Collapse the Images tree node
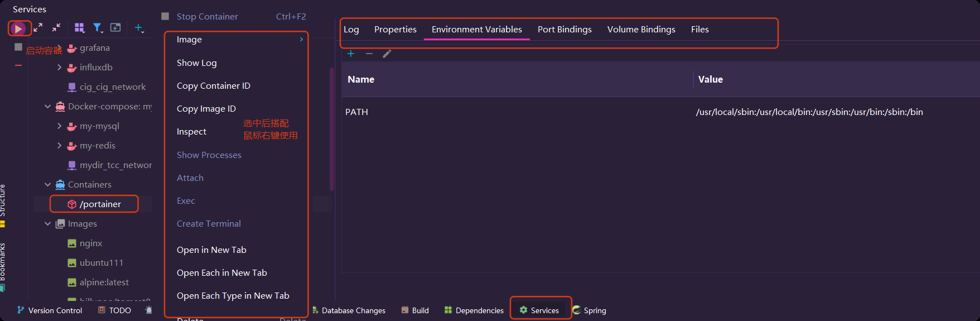 pos(48,224)
